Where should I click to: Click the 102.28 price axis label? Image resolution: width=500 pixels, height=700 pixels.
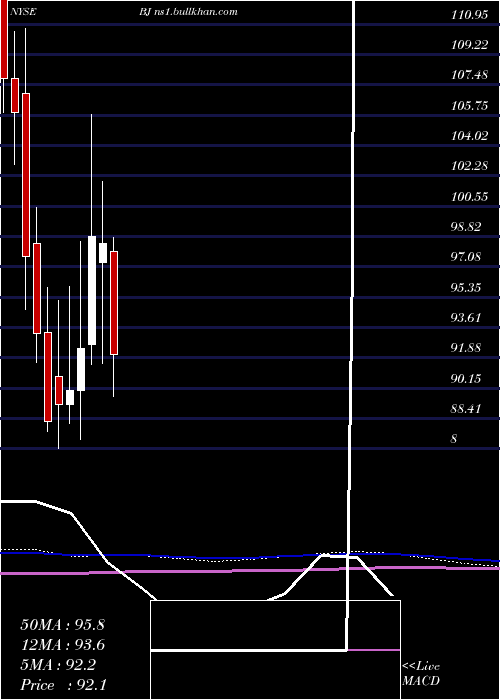[469, 166]
